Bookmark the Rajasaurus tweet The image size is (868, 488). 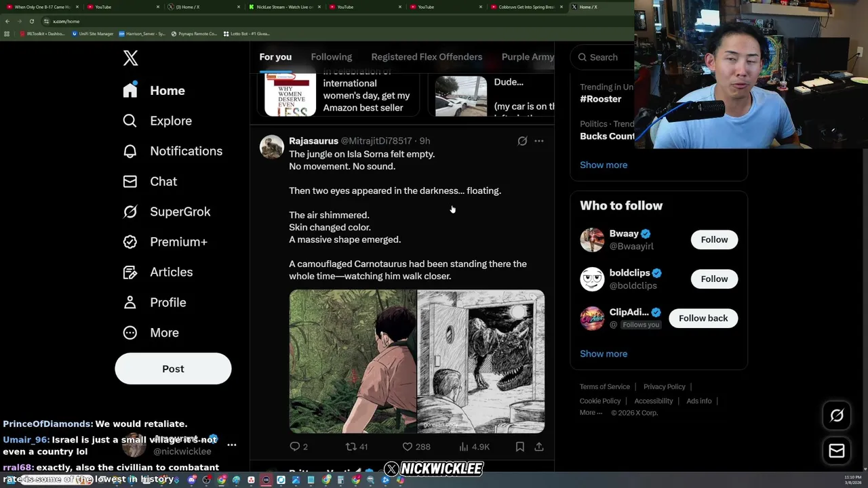click(520, 447)
